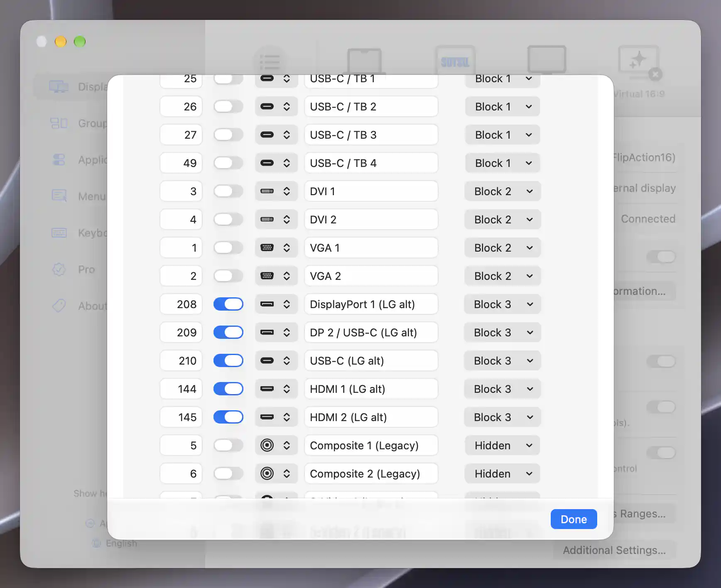Change icon for HDMI 1 (LG alt)
The width and height of the screenshot is (721, 588).
click(x=276, y=389)
